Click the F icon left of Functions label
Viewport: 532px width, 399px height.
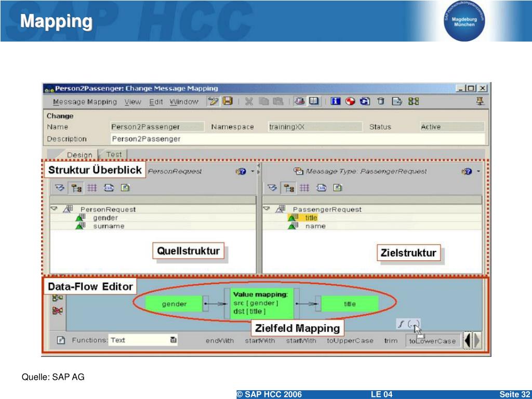[x=61, y=340]
